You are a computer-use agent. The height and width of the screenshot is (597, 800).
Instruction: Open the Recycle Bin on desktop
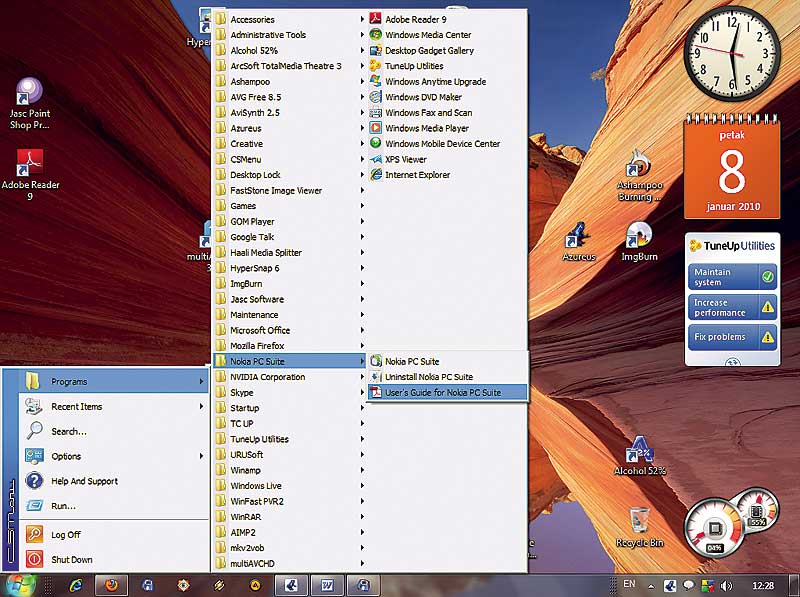639,528
